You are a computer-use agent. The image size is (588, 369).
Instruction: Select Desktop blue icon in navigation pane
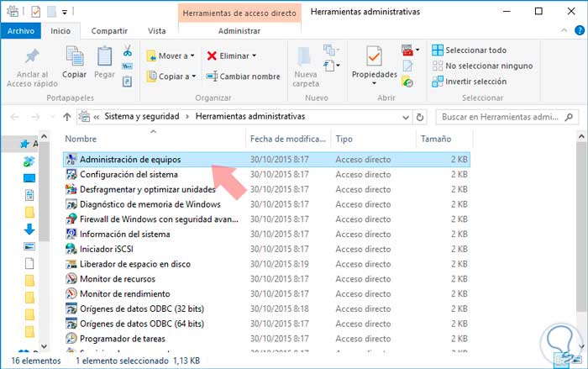(x=29, y=177)
